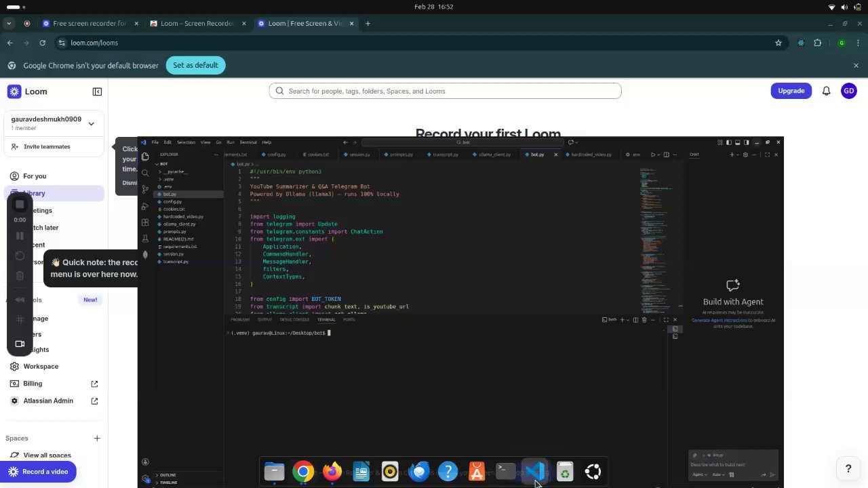Reload the Loom page in Chrome

[x=42, y=43]
